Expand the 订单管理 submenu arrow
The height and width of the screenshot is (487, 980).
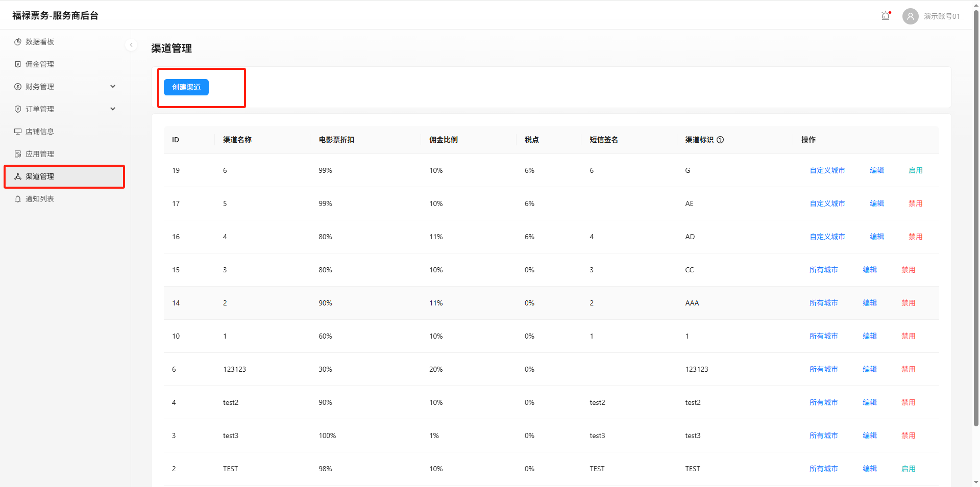tap(113, 109)
